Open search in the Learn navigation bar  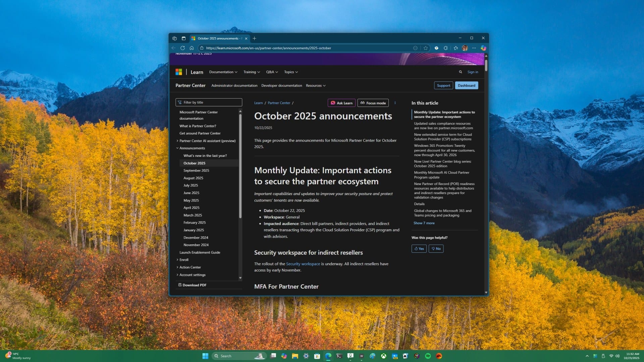(461, 72)
